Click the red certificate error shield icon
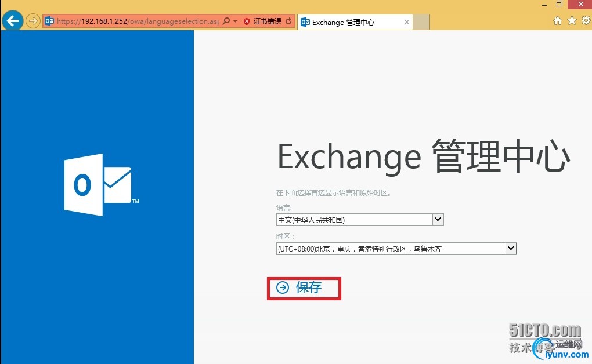This screenshot has height=364, width=592. pos(247,21)
